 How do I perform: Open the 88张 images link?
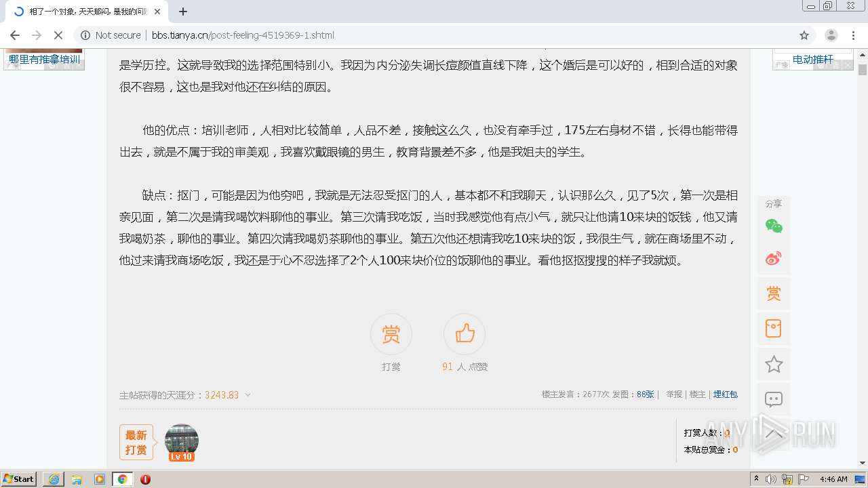(x=646, y=394)
